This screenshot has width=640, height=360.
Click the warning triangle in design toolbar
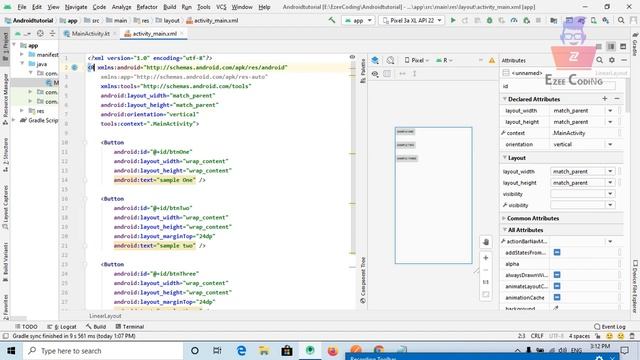click(492, 60)
